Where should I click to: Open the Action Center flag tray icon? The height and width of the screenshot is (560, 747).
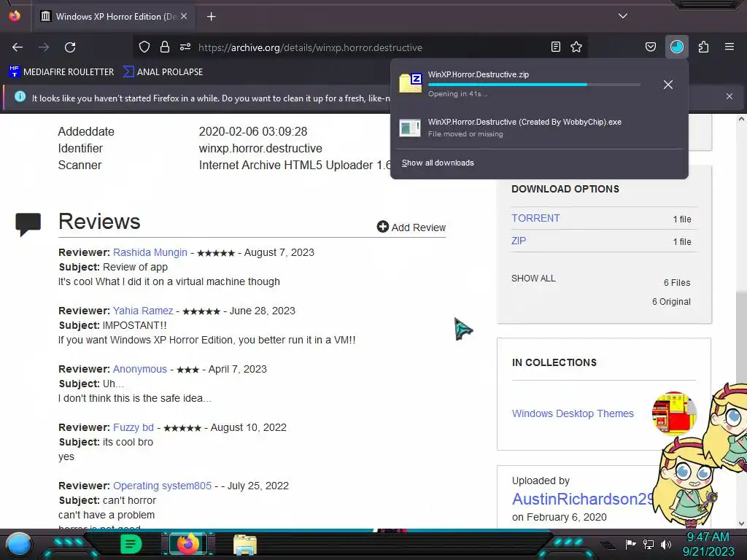coord(631,544)
